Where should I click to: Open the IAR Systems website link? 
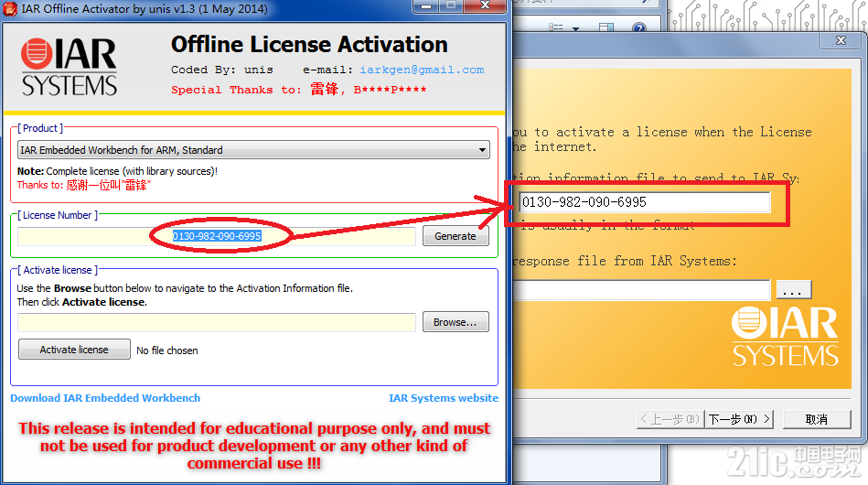pyautogui.click(x=444, y=398)
